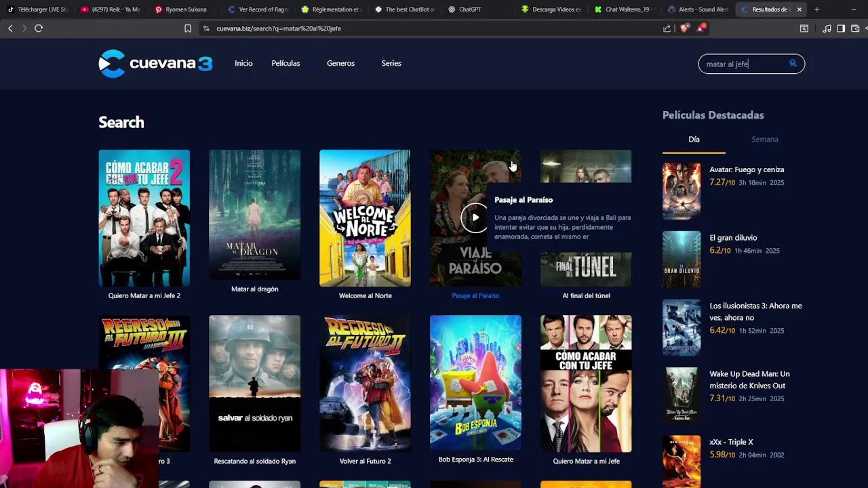Image resolution: width=868 pixels, height=488 pixels.
Task: Open the Matar al dragón poster
Action: [254, 215]
